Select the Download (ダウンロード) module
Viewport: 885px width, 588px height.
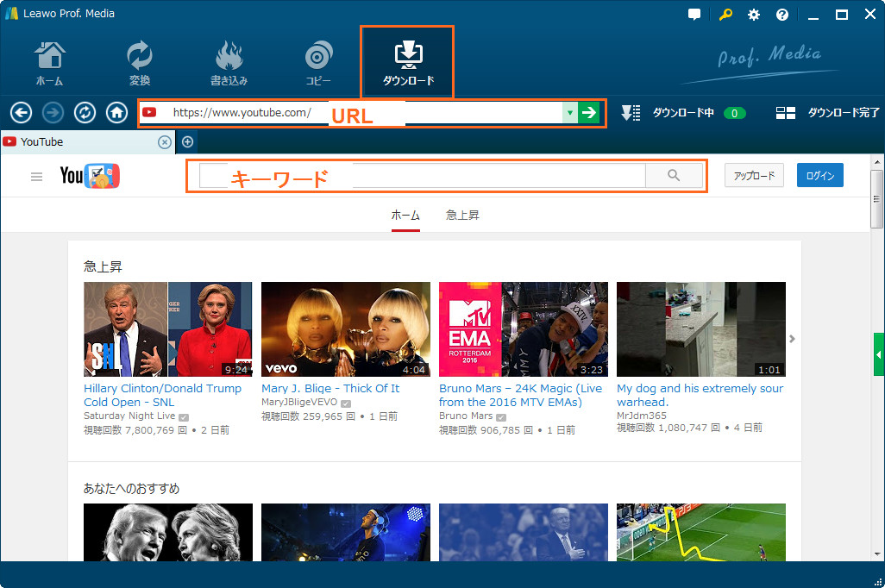coord(408,62)
